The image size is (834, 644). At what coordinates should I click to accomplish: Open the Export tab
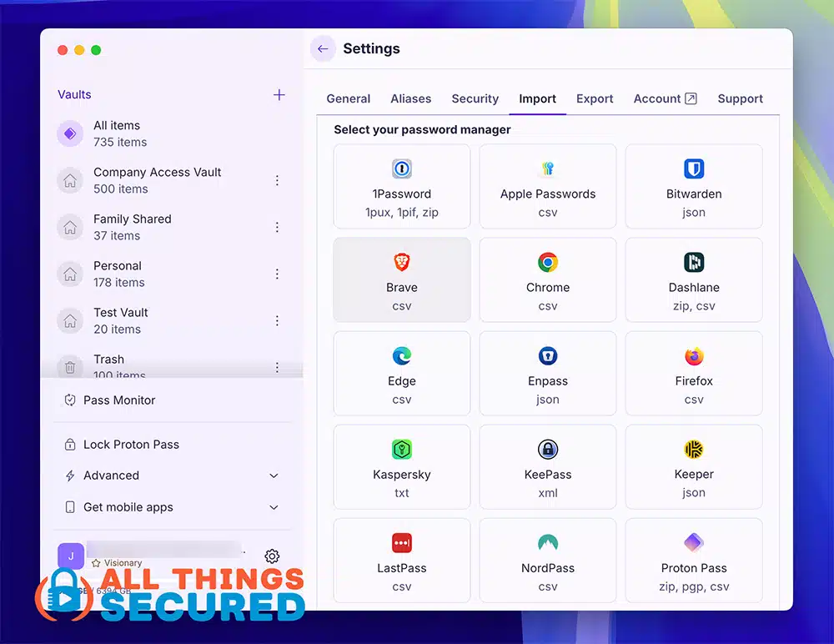[595, 98]
